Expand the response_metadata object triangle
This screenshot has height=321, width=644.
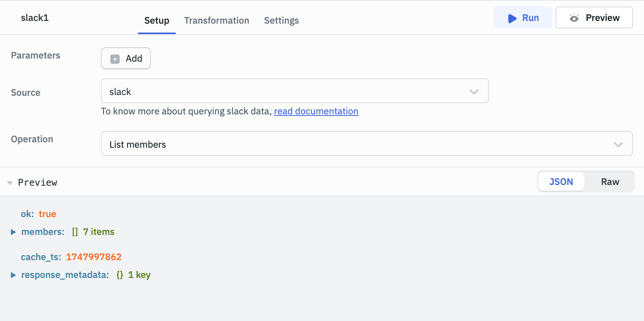point(13,275)
